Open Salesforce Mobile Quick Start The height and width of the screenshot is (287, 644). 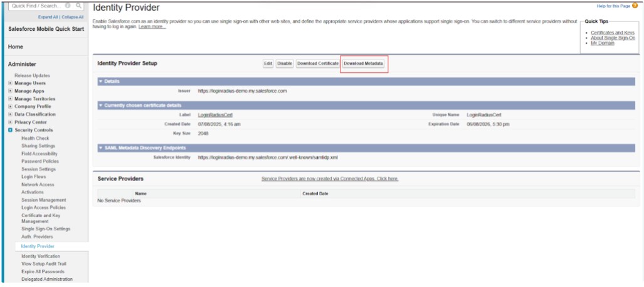(46, 29)
